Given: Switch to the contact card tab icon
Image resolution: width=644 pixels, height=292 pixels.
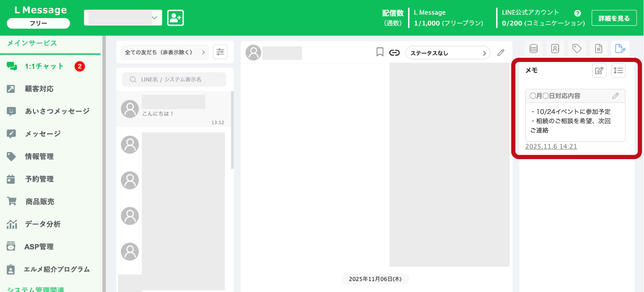Looking at the screenshot, I should click(x=555, y=48).
